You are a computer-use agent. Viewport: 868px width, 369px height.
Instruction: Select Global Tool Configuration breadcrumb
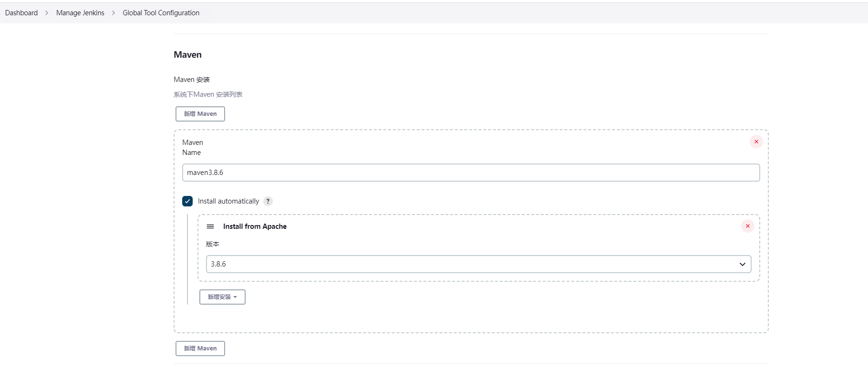161,13
